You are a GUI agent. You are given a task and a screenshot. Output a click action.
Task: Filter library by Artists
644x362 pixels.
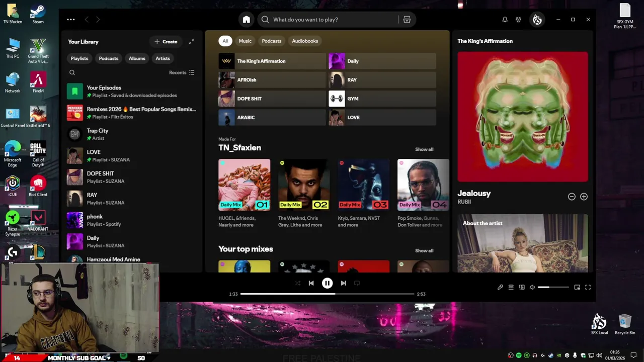click(x=163, y=58)
